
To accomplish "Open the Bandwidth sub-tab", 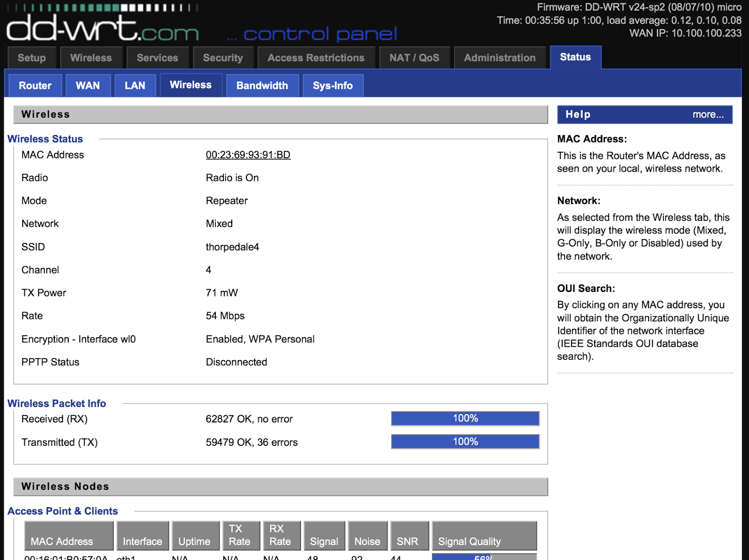I will (262, 86).
